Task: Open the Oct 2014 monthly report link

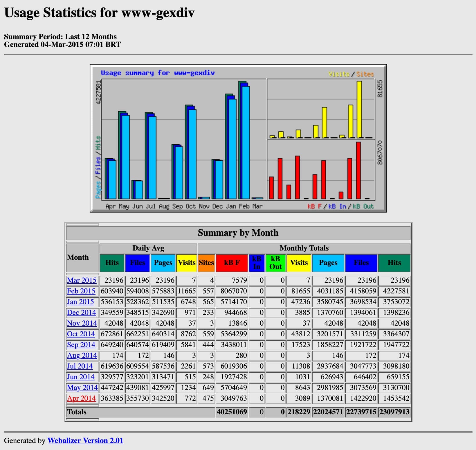Action: (x=81, y=334)
